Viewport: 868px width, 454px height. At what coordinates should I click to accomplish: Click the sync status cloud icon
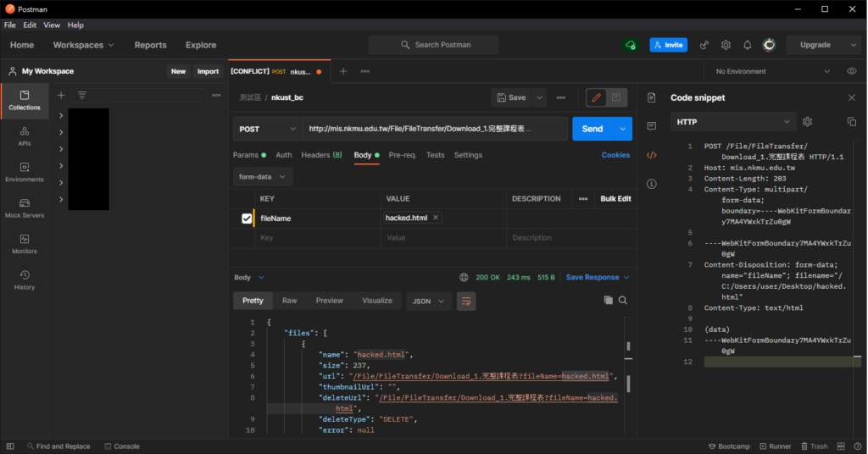pos(631,45)
